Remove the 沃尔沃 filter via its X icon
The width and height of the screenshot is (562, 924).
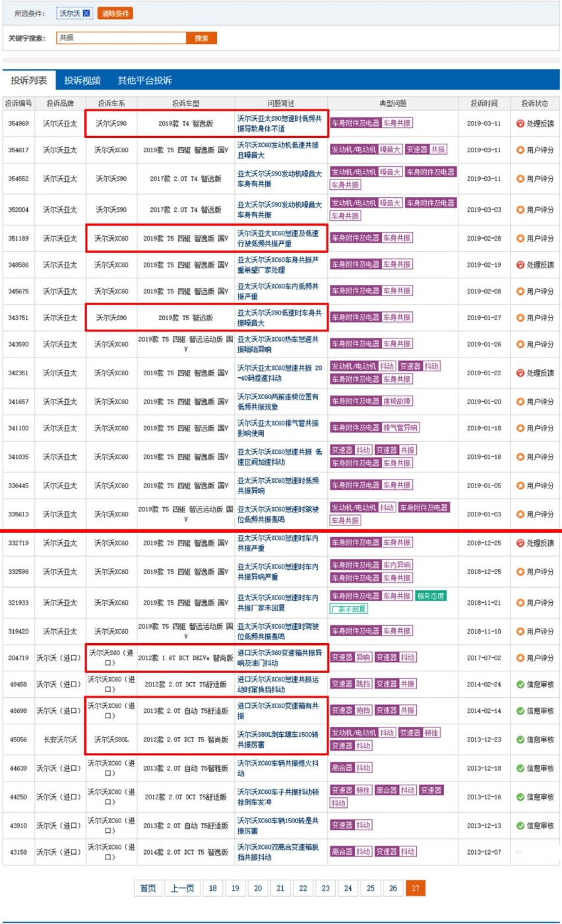86,13
